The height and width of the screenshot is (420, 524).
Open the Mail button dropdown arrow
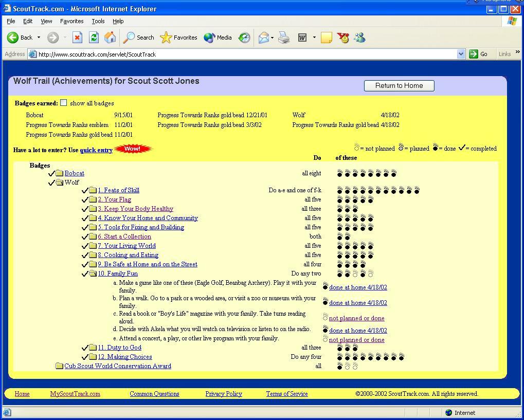tap(273, 38)
